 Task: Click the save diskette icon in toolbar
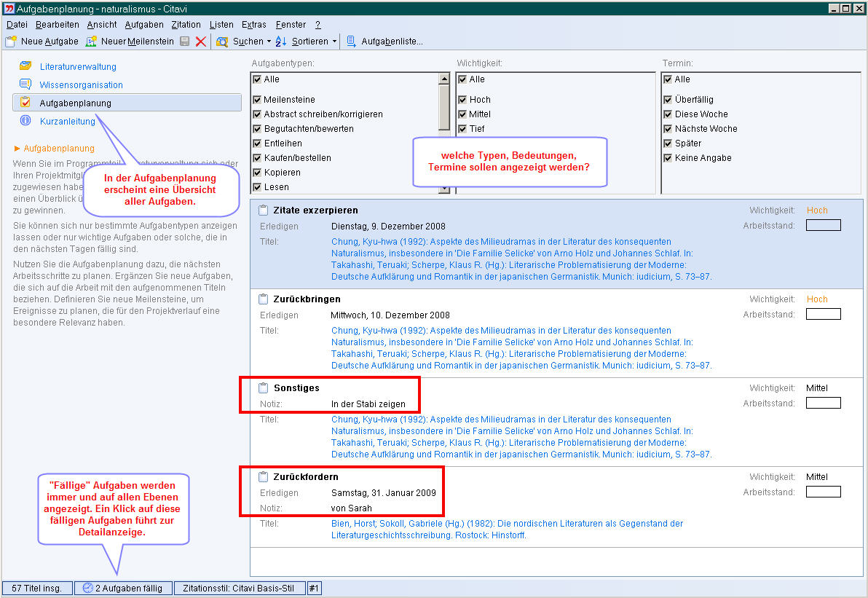tap(184, 42)
